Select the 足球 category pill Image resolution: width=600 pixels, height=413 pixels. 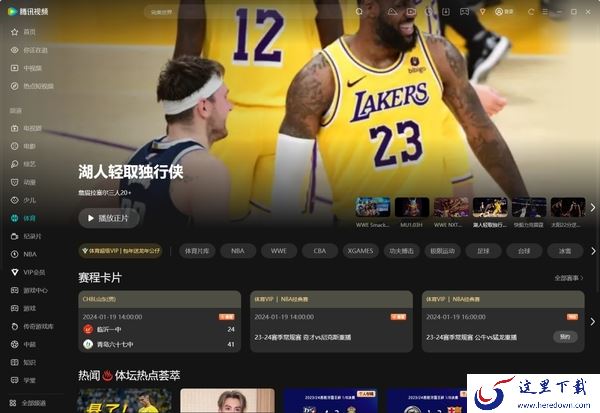point(483,251)
